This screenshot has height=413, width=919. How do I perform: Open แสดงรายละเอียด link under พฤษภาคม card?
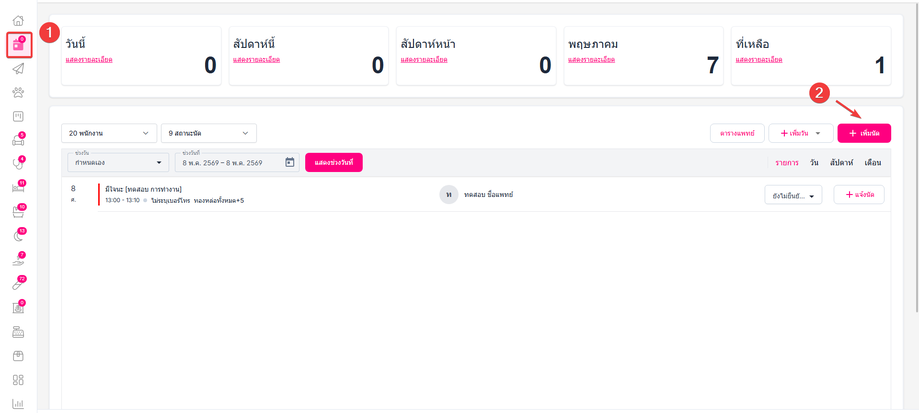(x=591, y=60)
